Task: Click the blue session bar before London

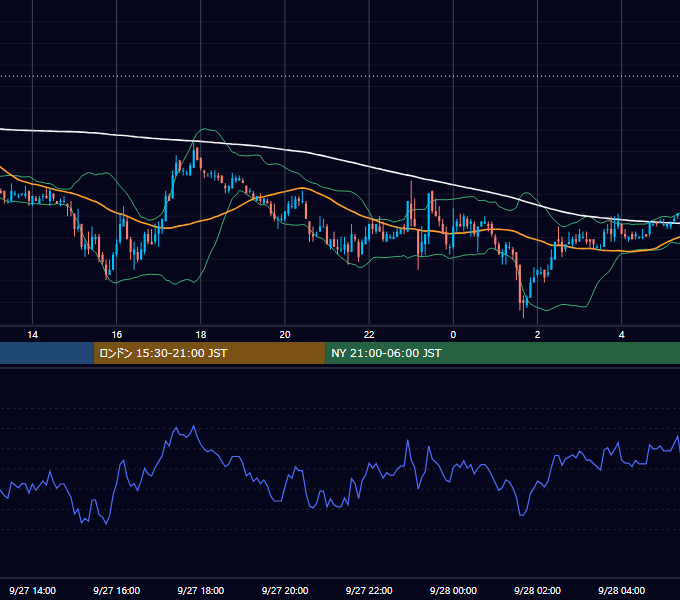Action: coord(47,353)
